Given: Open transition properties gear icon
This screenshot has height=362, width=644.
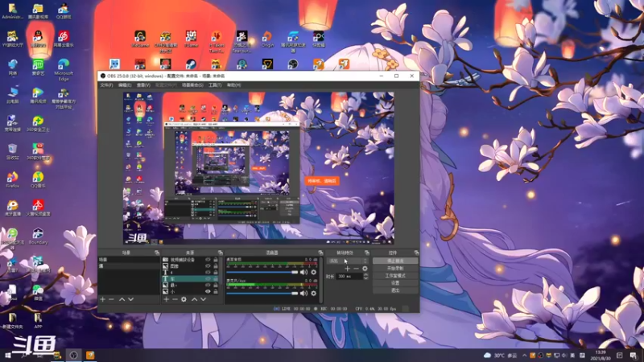Looking at the screenshot, I should point(365,269).
